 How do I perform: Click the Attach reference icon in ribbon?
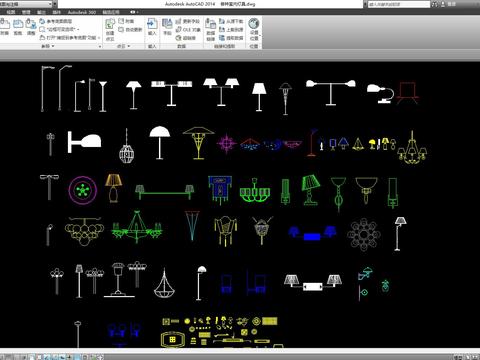(x=5, y=27)
